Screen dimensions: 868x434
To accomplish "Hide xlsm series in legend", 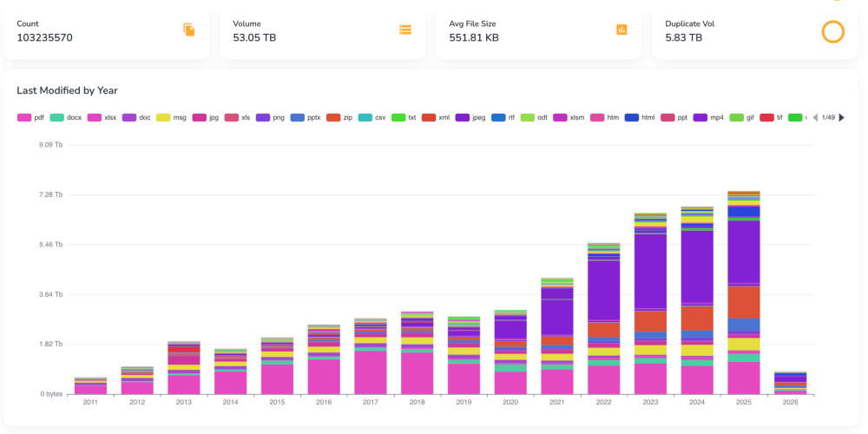I will coord(569,117).
